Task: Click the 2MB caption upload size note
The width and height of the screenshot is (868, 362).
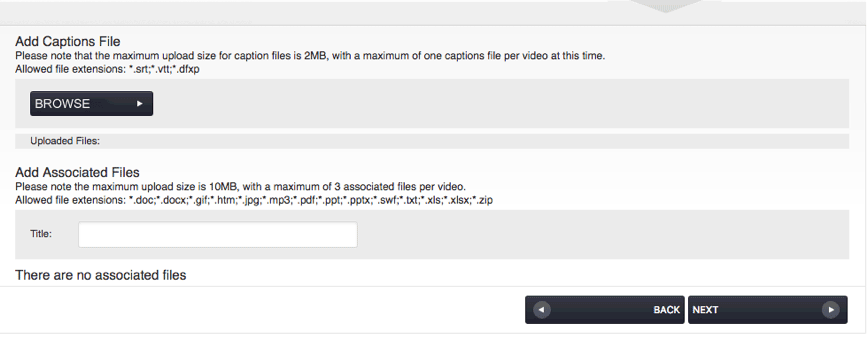Action: click(x=310, y=56)
